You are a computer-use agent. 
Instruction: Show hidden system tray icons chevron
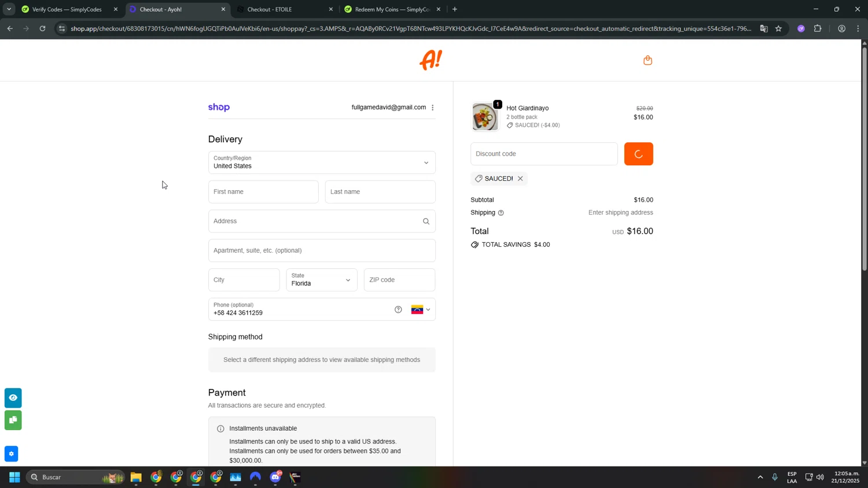pyautogui.click(x=760, y=477)
